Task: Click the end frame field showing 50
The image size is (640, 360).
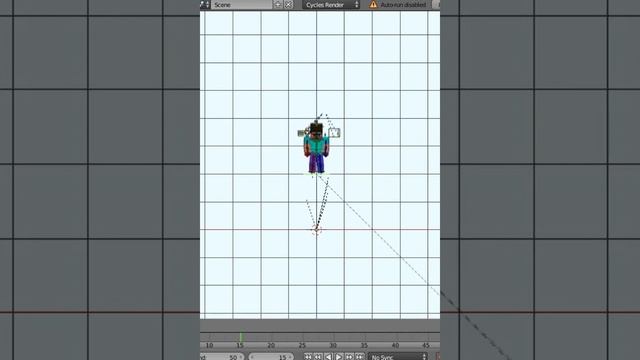Action: click(x=222, y=357)
